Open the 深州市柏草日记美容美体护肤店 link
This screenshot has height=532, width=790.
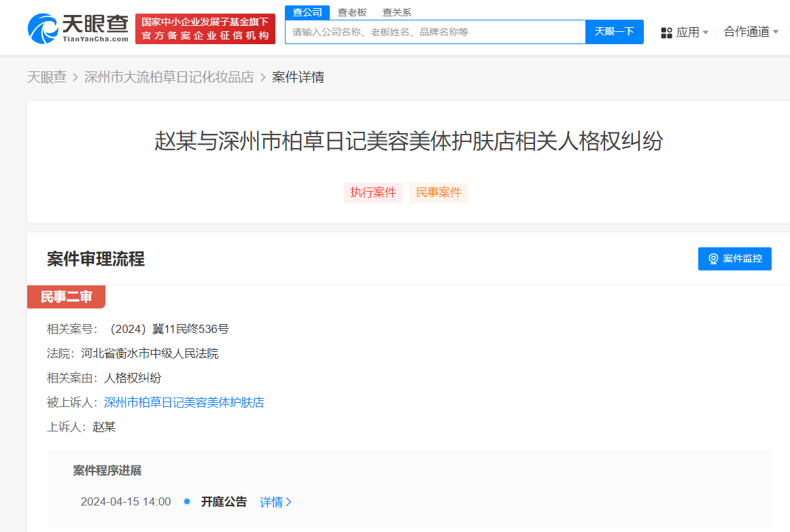click(184, 402)
